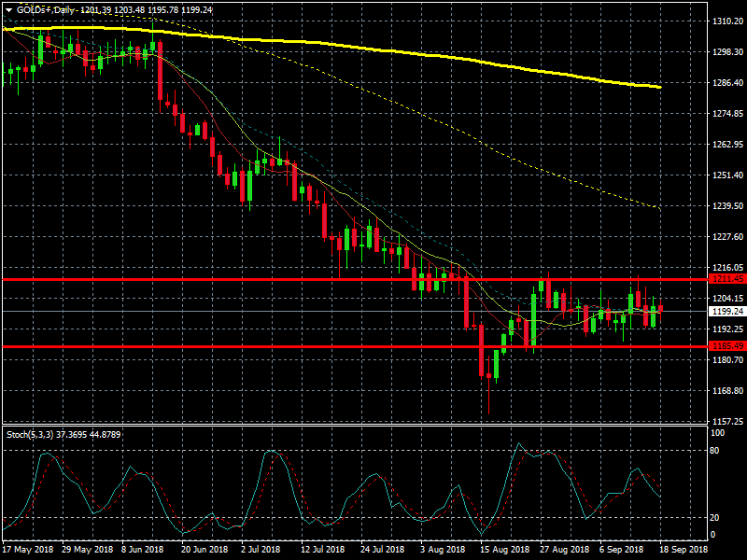Click the 17 May 2018 date label
Viewport: 747px width, 560px height.
click(x=27, y=551)
